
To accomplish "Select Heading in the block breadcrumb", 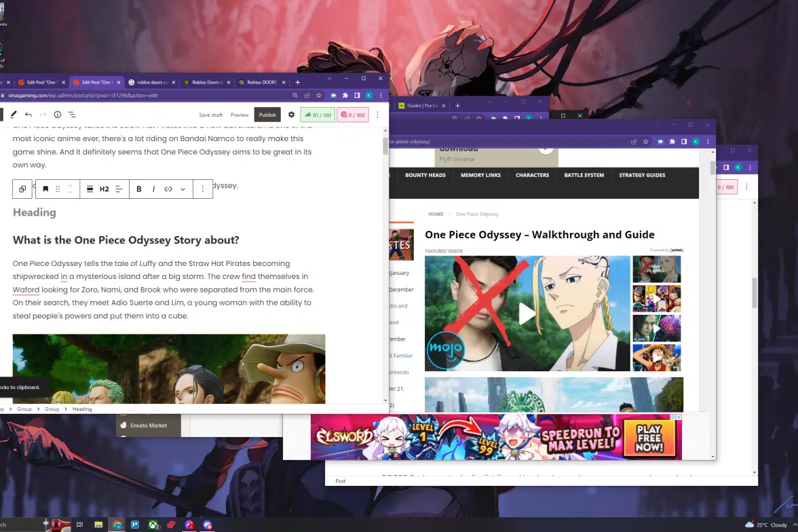I will (82, 408).
